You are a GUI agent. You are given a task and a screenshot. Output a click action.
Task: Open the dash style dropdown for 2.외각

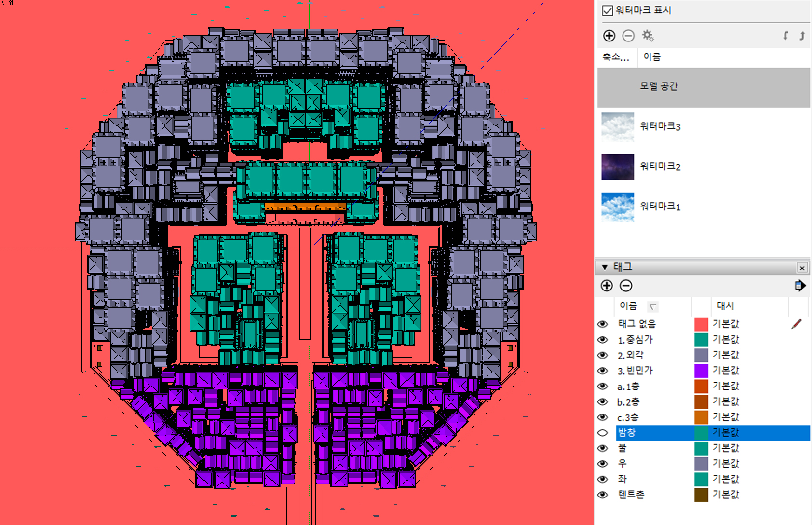[x=726, y=355]
